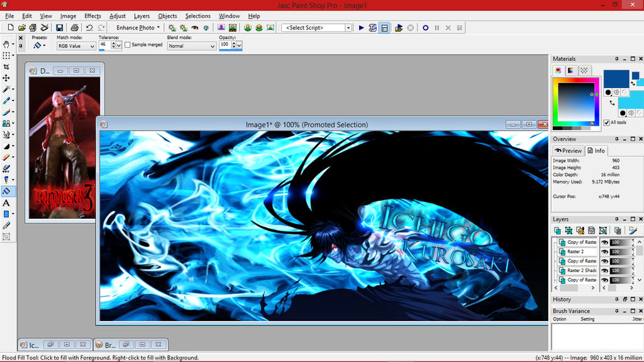Open a file with the folder icon
Image resolution: width=644 pixels, height=362 pixels.
pyautogui.click(x=22, y=28)
